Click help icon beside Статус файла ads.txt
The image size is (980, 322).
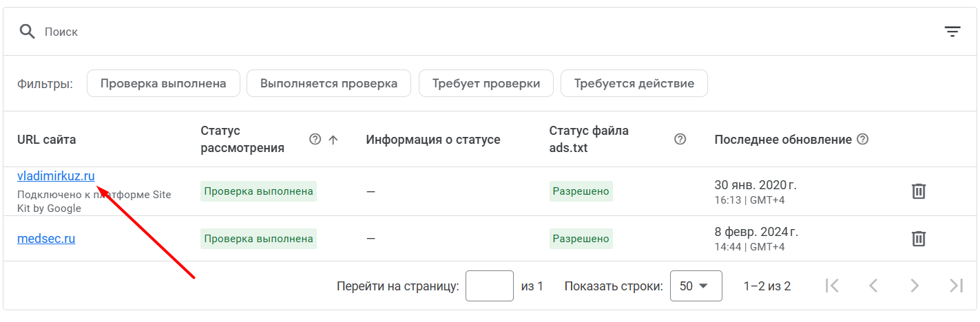pyautogui.click(x=680, y=139)
